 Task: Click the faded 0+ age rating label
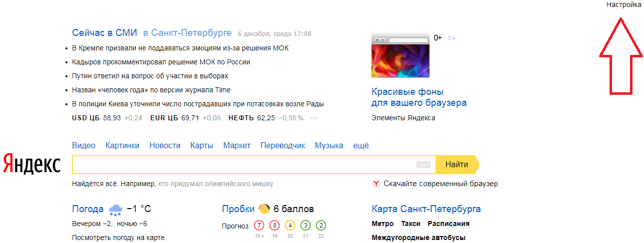(x=452, y=38)
